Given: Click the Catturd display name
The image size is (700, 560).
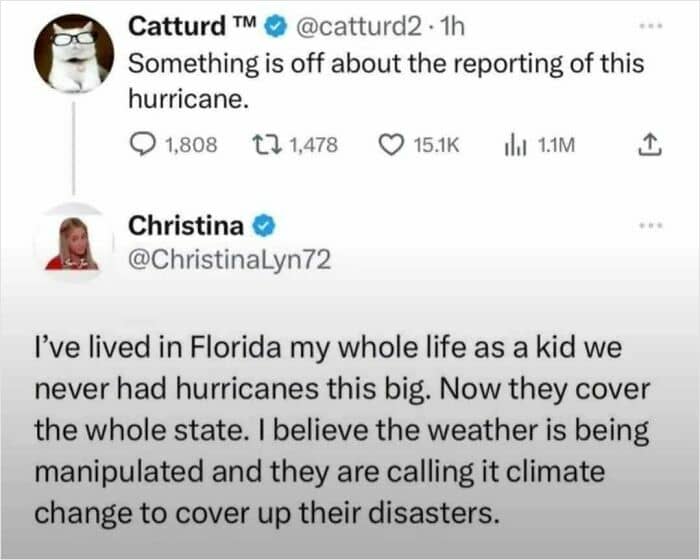Looking at the screenshot, I should click(192, 26).
